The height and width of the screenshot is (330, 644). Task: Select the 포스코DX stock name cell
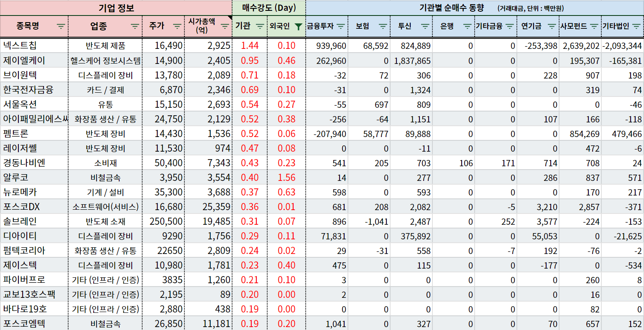[x=34, y=206]
